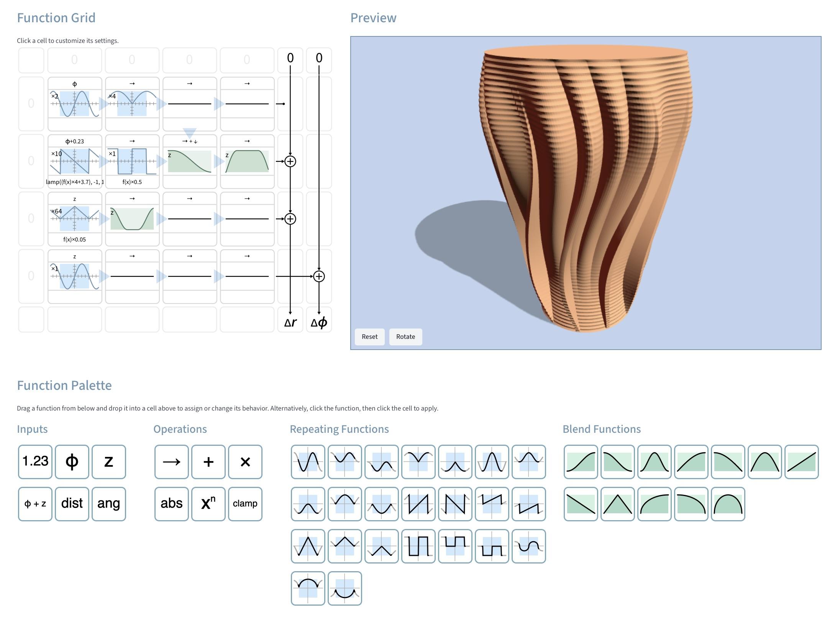Screen dimensions: 840x621
Task: Choose the full-height triangle wave function
Action: 308,546
